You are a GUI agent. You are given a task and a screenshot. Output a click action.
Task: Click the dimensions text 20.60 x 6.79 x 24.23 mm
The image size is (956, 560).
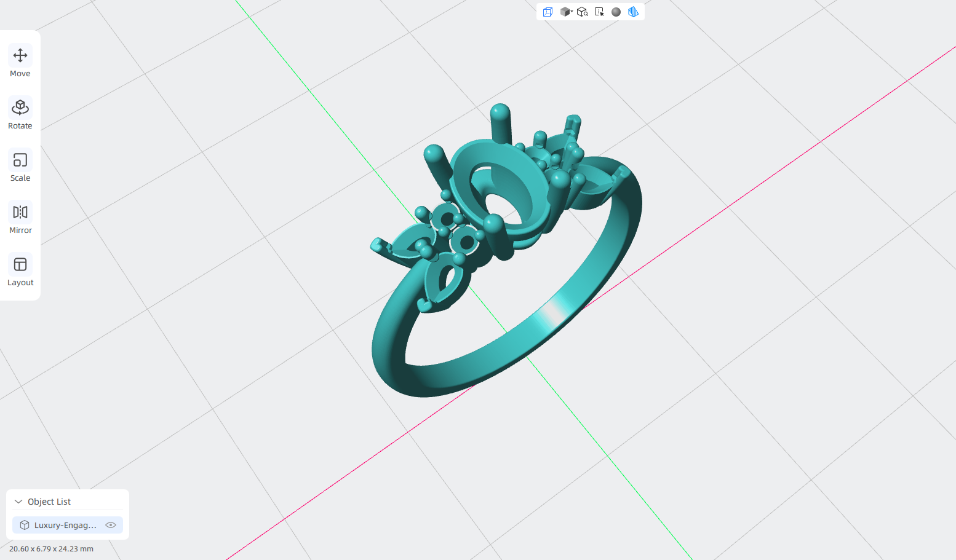[x=51, y=549]
